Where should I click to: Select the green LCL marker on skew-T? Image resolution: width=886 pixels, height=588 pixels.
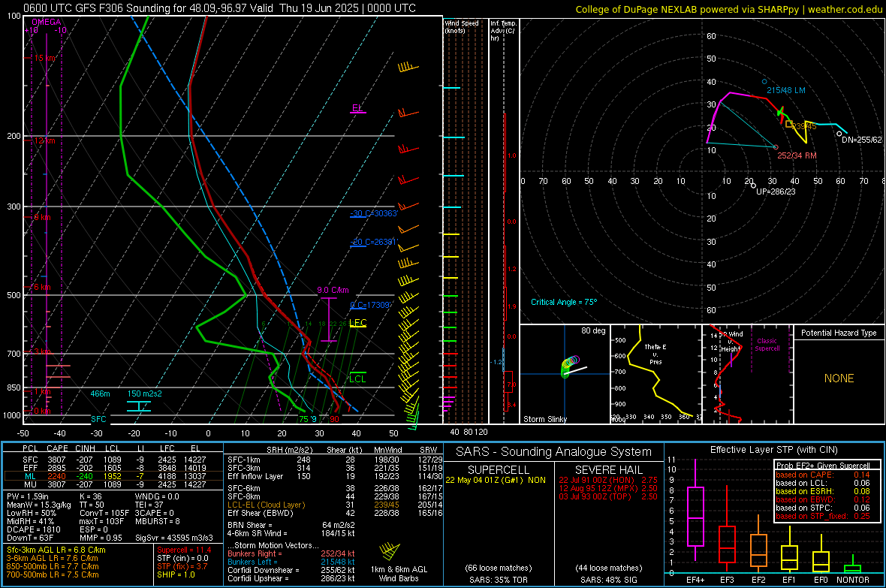pyautogui.click(x=357, y=378)
